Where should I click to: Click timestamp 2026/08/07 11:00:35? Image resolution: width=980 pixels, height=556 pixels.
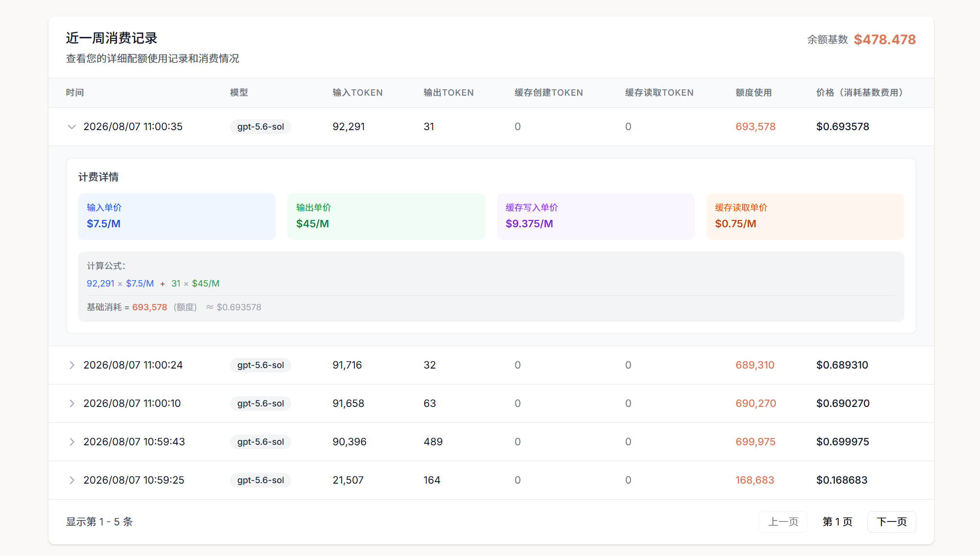pos(133,127)
